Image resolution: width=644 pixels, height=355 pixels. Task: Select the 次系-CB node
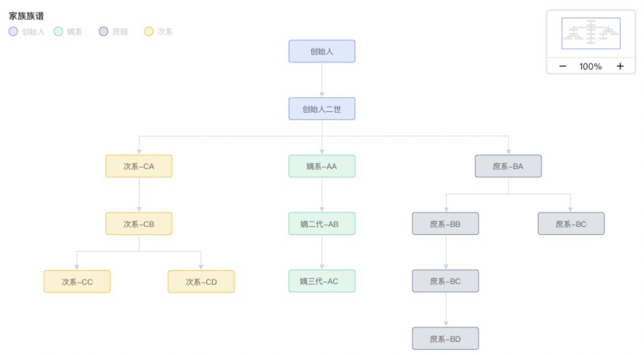point(139,224)
